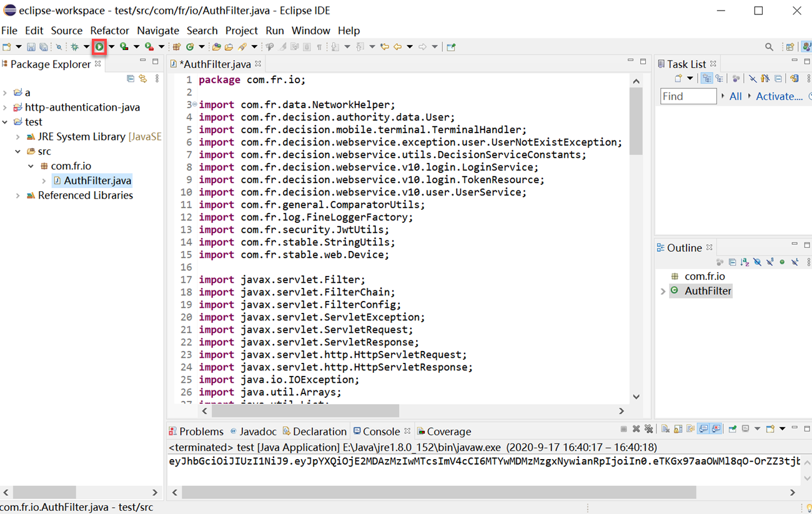Click the New Java Package toolbar icon
The width and height of the screenshot is (812, 514).
coord(177,47)
